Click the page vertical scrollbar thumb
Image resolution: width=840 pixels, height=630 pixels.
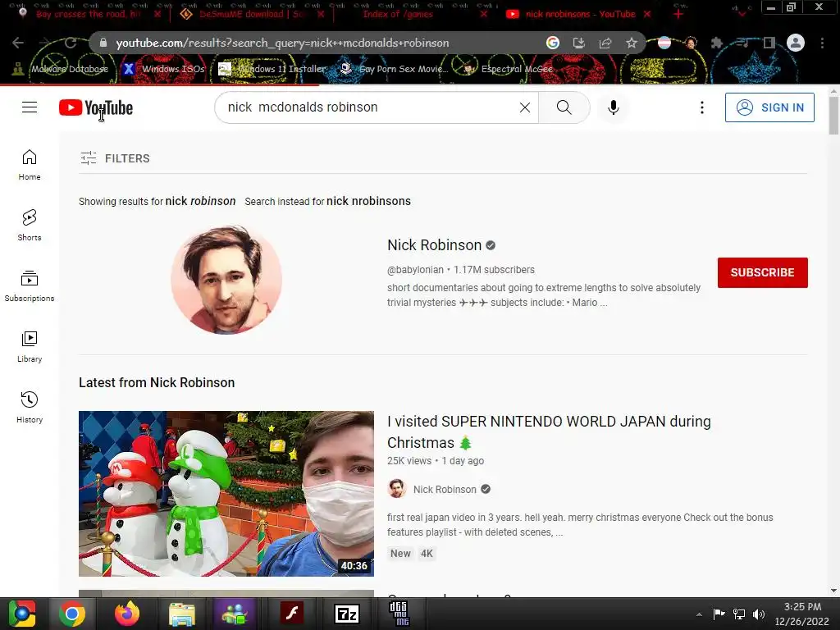click(833, 116)
